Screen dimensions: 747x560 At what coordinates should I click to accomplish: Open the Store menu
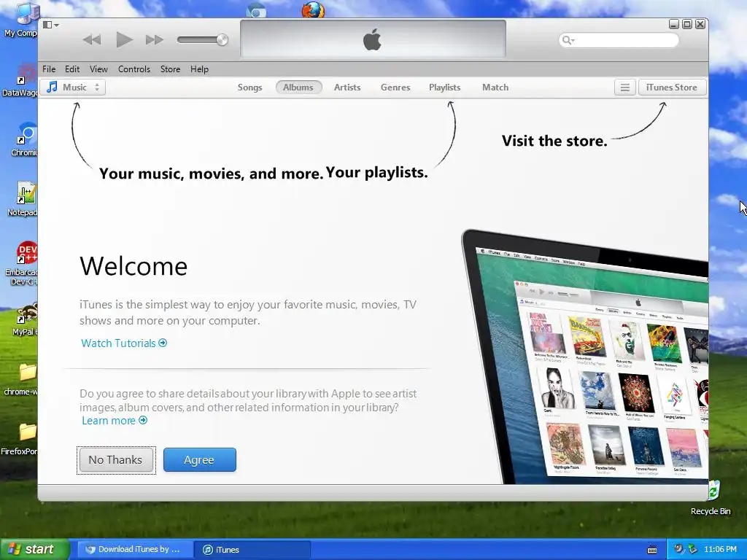pos(170,69)
